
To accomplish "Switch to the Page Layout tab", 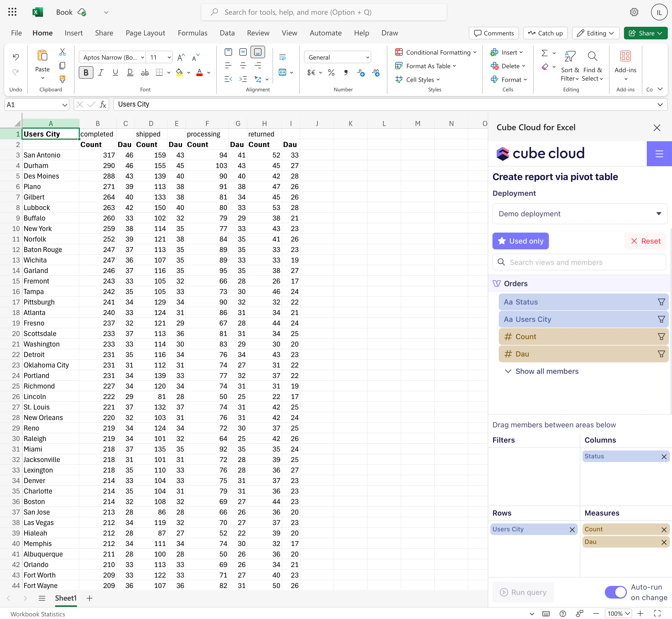I will [145, 33].
